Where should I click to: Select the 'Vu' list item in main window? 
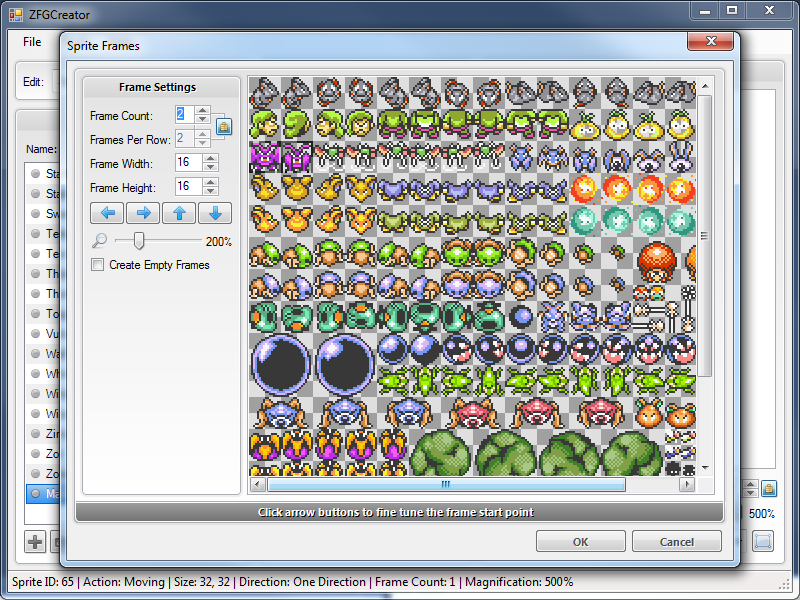tap(43, 334)
